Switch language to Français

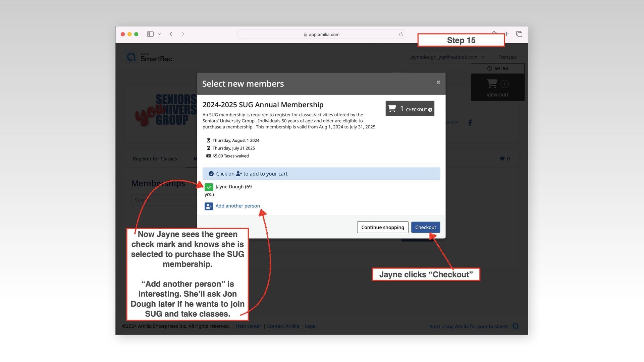pos(507,57)
